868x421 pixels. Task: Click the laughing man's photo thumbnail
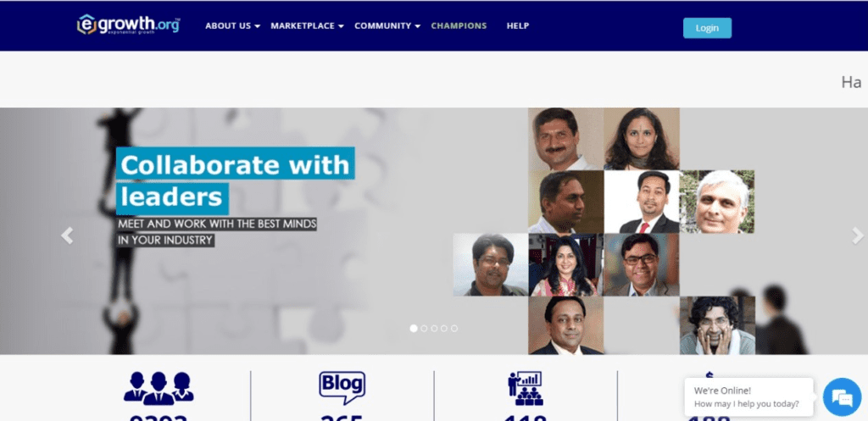point(717,325)
